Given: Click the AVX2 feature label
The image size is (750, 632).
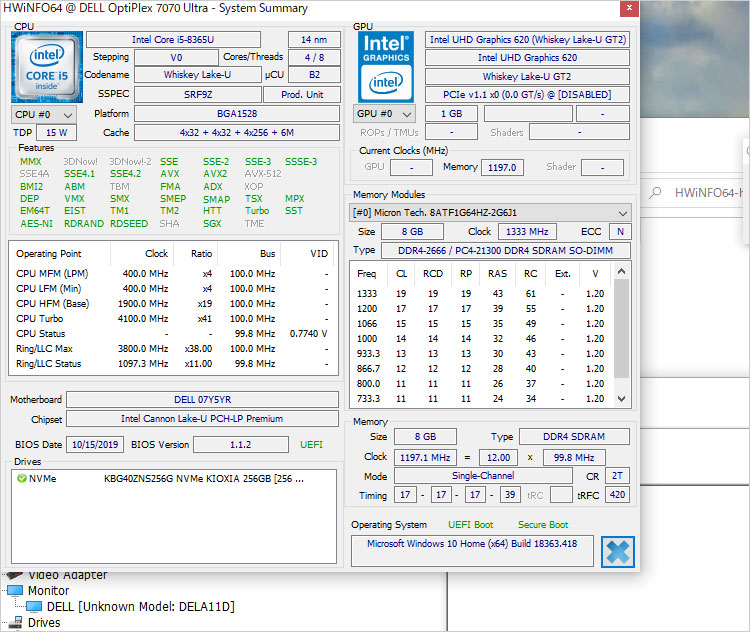Looking at the screenshot, I should (215, 174).
